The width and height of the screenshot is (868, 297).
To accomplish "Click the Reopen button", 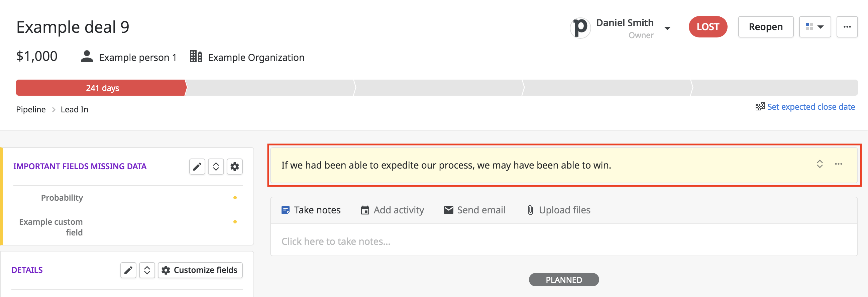I will click(766, 27).
